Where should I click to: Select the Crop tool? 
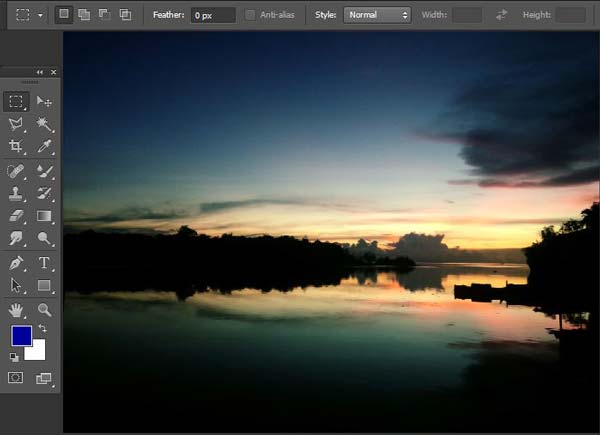[16, 146]
